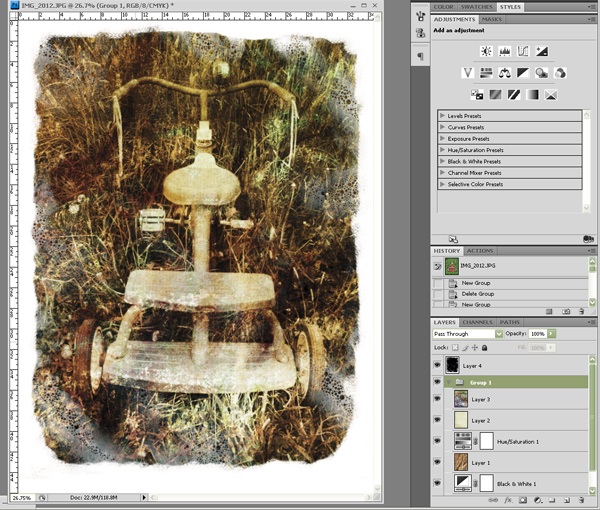The image size is (600, 510).
Task: Open the Adjustments panel options menu
Action: pos(591,19)
